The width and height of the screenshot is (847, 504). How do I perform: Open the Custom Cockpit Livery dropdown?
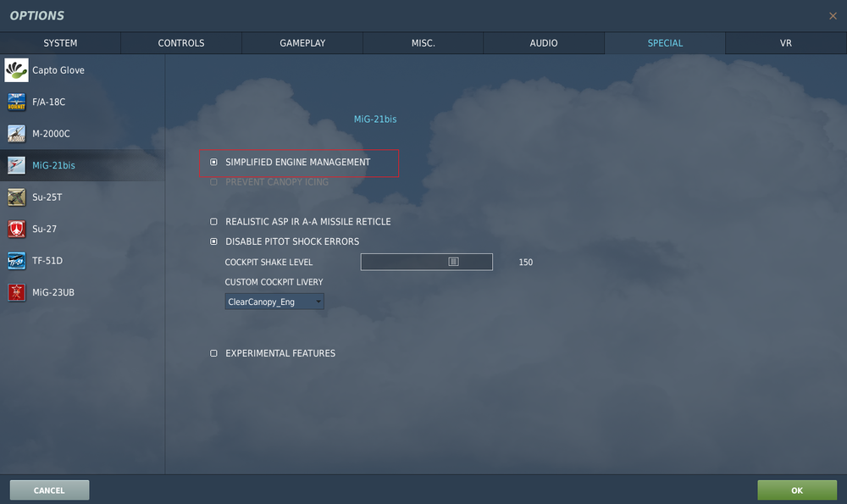click(x=274, y=302)
